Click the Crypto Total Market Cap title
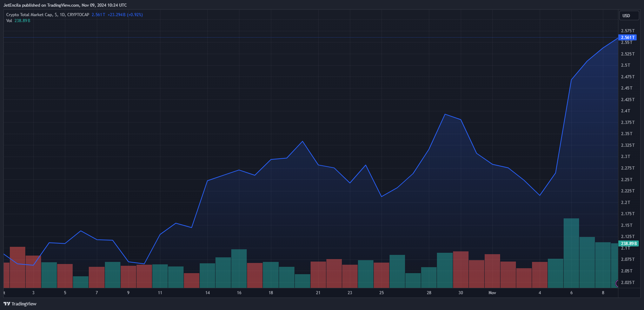 [29, 15]
